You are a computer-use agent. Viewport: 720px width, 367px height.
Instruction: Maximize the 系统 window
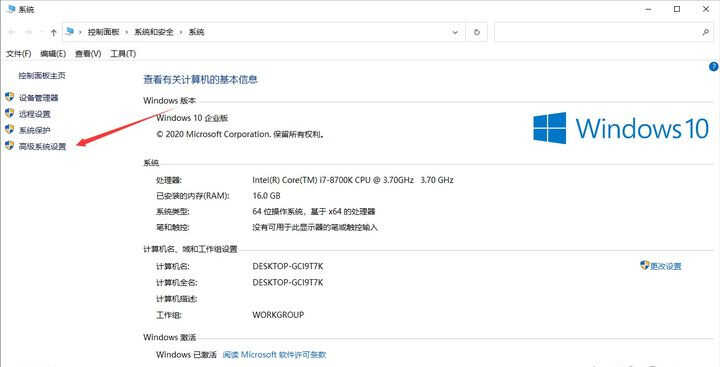677,9
